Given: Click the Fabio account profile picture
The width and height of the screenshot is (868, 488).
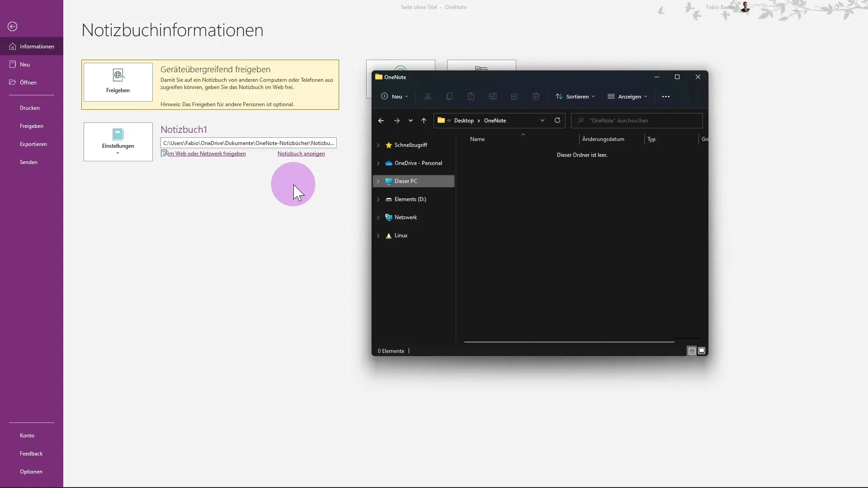Looking at the screenshot, I should (x=745, y=7).
